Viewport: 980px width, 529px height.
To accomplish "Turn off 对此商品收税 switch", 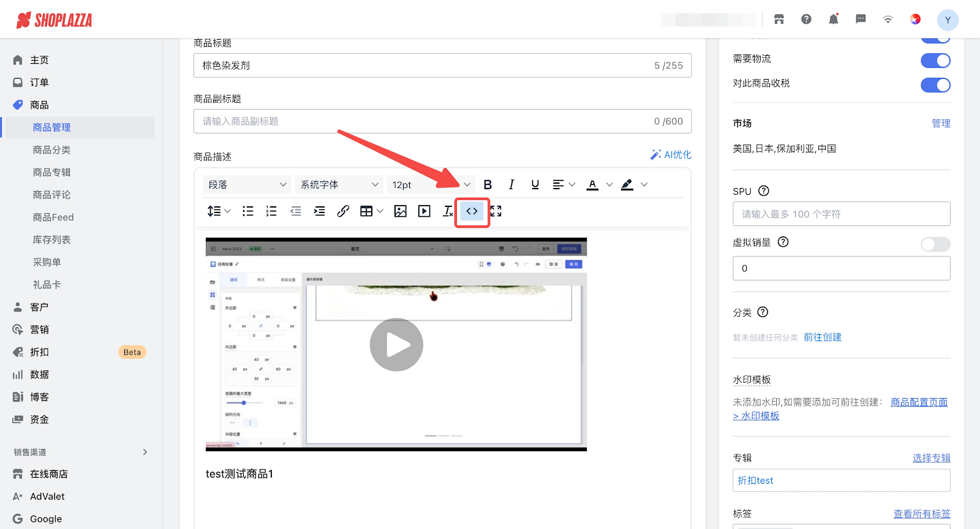I will click(935, 85).
